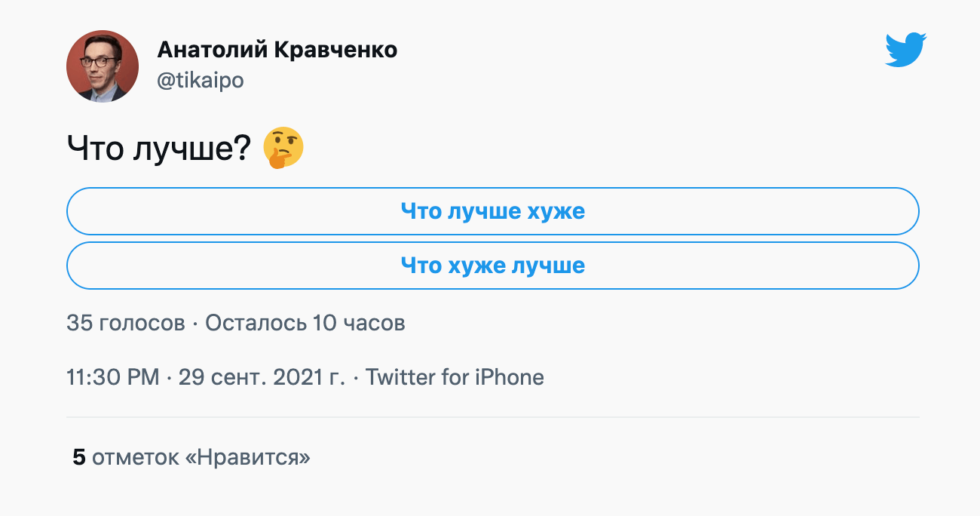The height and width of the screenshot is (516, 980).
Task: Click the Twitter bird logo
Action: (x=905, y=50)
